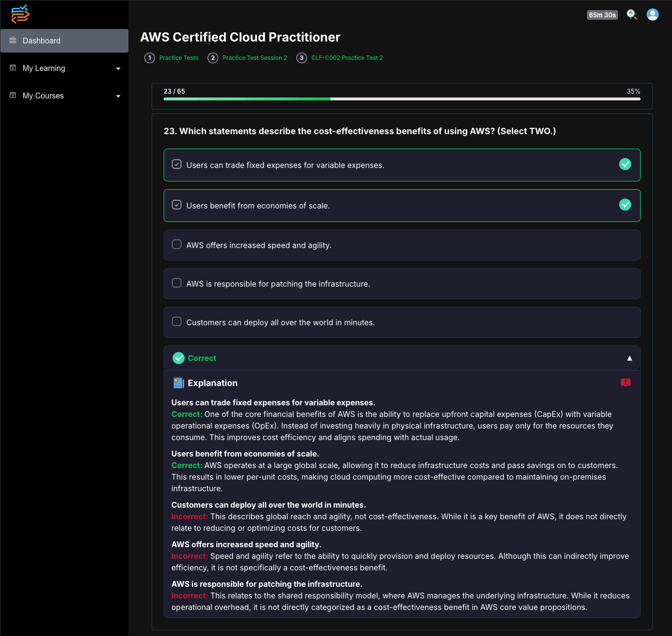Expand the My Courses section
672x636 pixels.
pyautogui.click(x=118, y=96)
